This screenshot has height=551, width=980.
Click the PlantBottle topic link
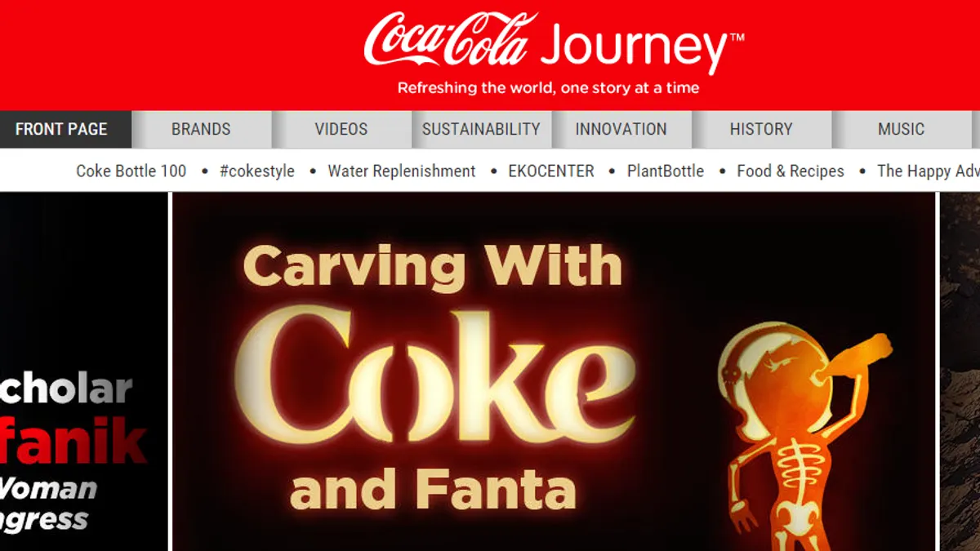coord(666,171)
